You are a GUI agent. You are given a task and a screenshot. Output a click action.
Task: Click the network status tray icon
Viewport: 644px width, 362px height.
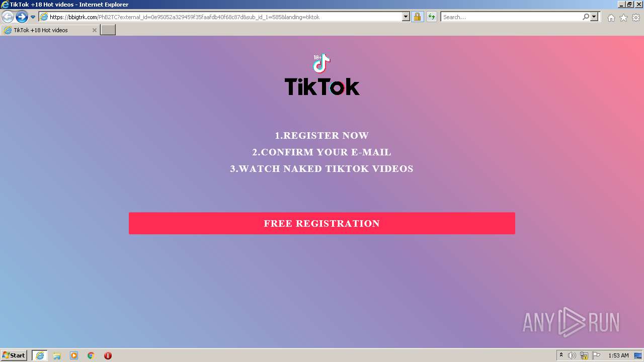(584, 355)
